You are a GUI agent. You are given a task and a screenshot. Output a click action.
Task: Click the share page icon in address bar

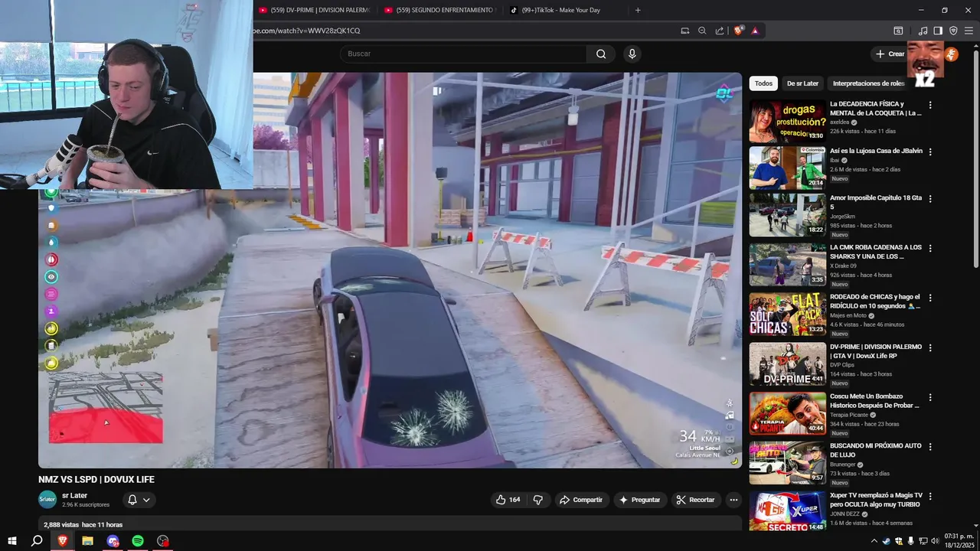[x=720, y=31]
